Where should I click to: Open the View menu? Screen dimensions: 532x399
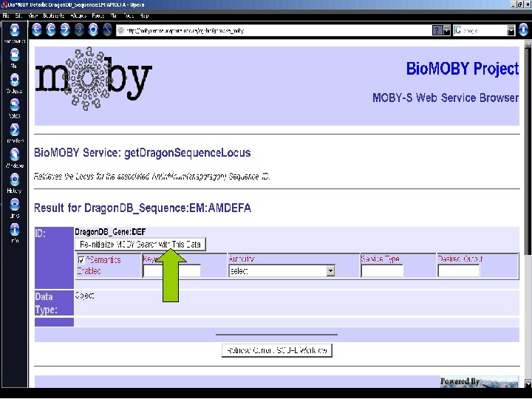pos(33,16)
